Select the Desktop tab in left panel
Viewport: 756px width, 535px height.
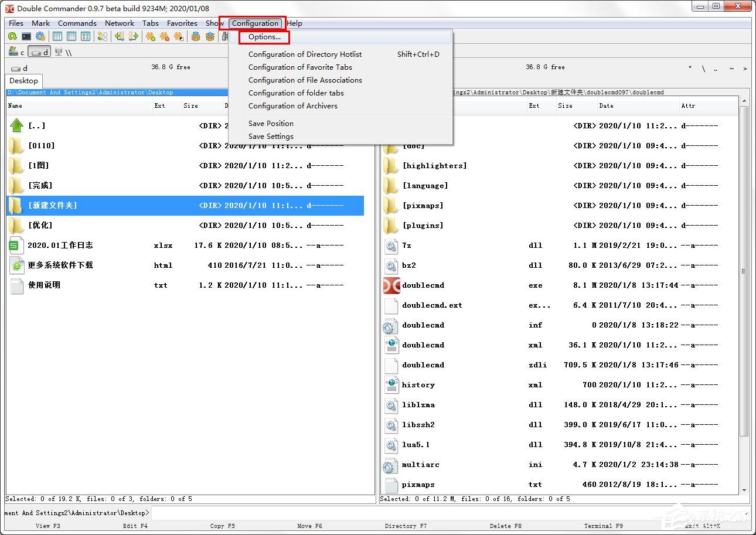click(23, 81)
